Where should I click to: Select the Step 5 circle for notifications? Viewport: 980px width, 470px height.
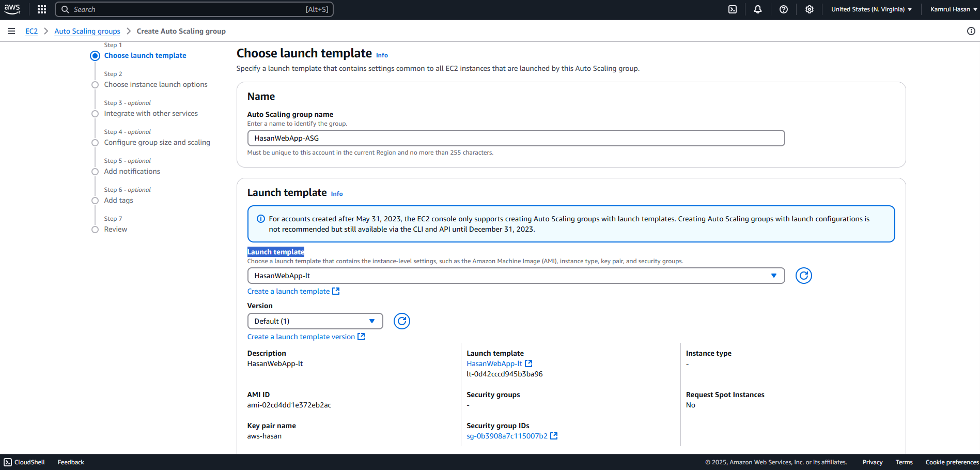click(95, 172)
